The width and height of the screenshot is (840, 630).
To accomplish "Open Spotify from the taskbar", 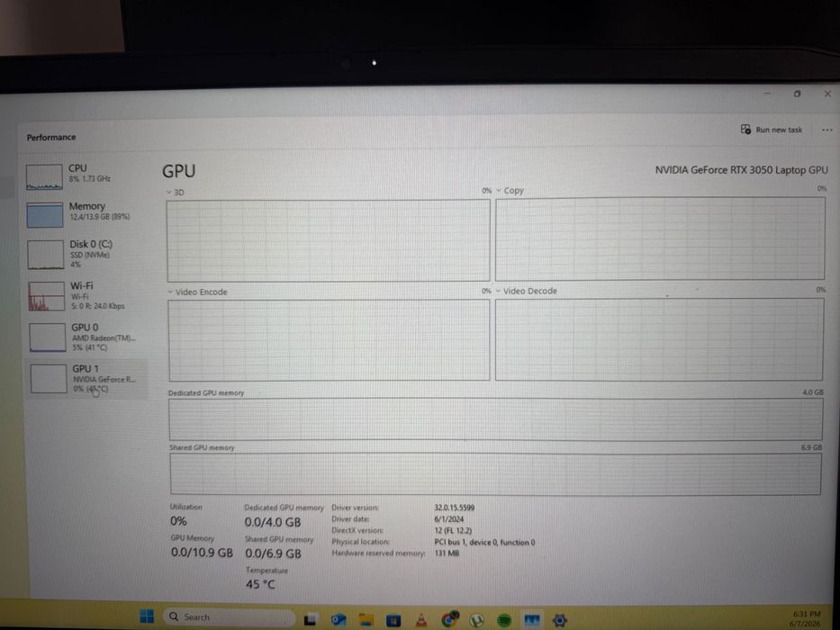I will 503,620.
